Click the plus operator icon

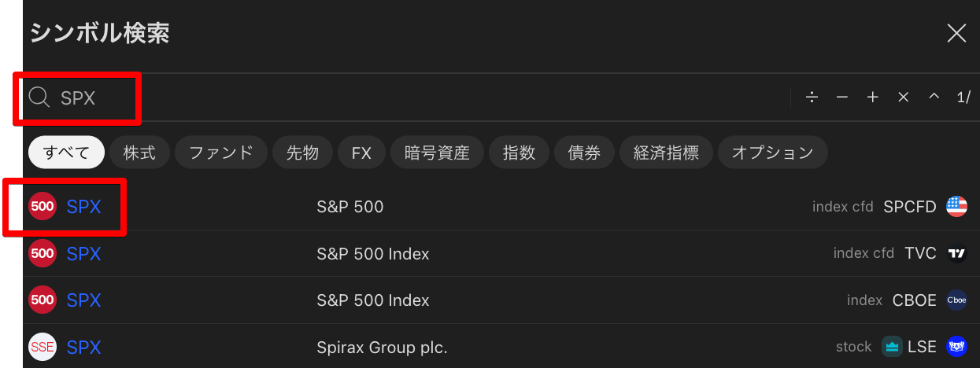[x=872, y=98]
